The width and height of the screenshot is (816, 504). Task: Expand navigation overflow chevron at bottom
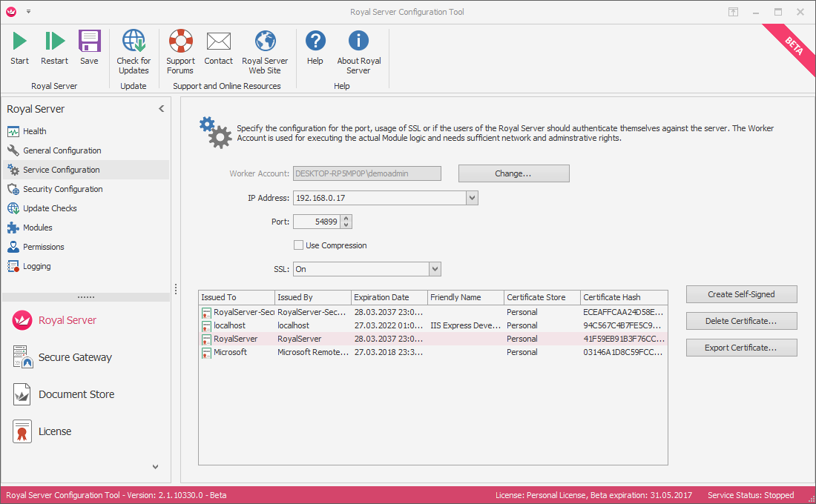pyautogui.click(x=155, y=466)
